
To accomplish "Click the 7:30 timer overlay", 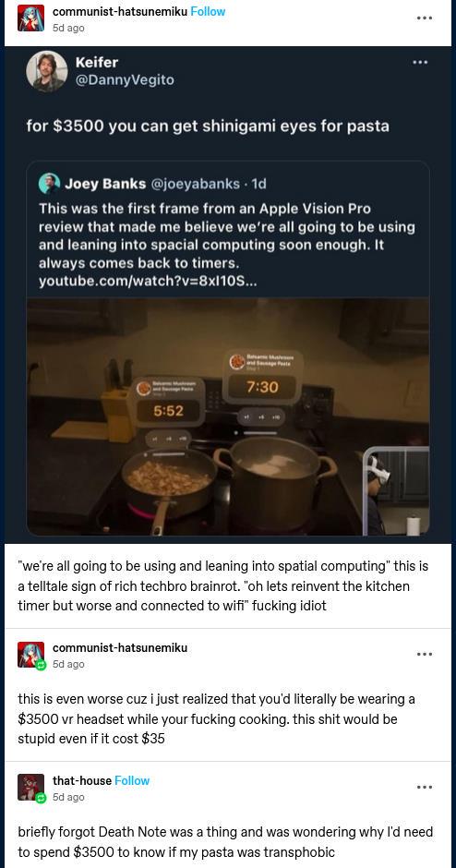I will click(262, 386).
